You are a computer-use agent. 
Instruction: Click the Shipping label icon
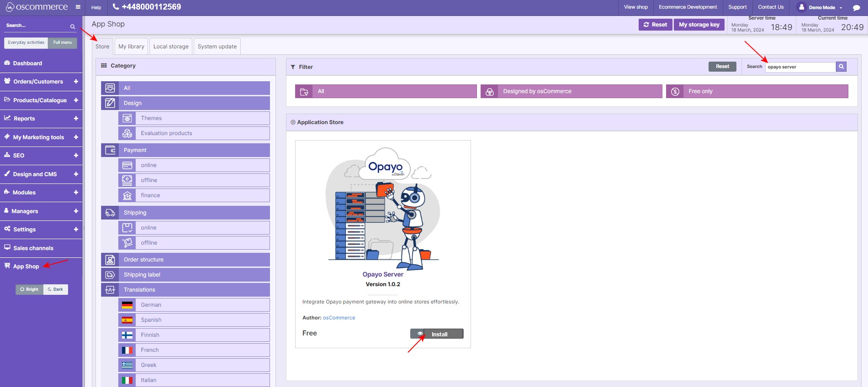[110, 275]
